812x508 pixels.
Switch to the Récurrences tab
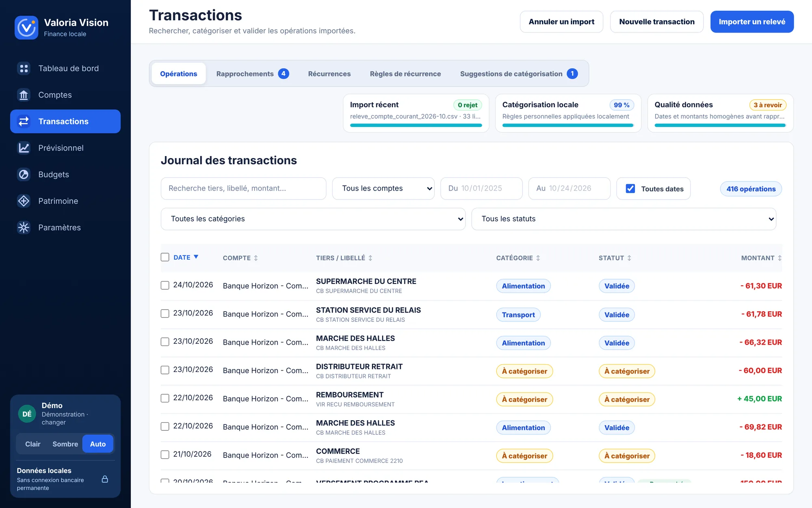[329, 74]
